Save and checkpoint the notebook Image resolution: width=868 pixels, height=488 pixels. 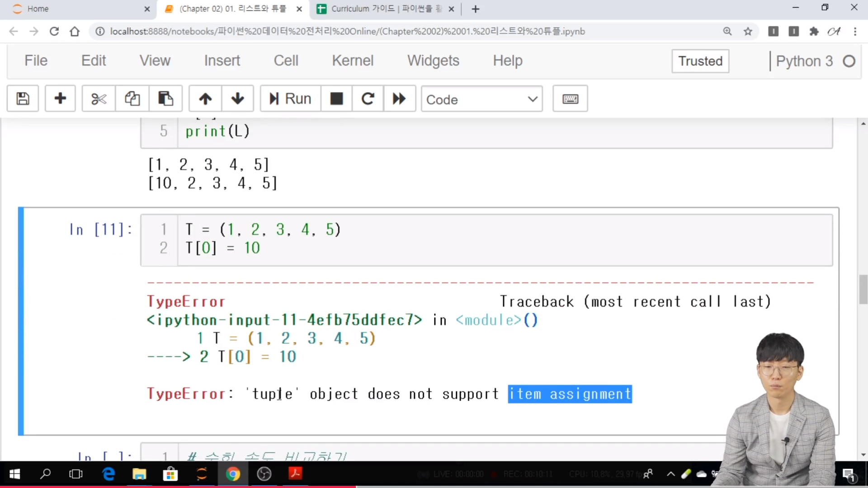(x=23, y=99)
